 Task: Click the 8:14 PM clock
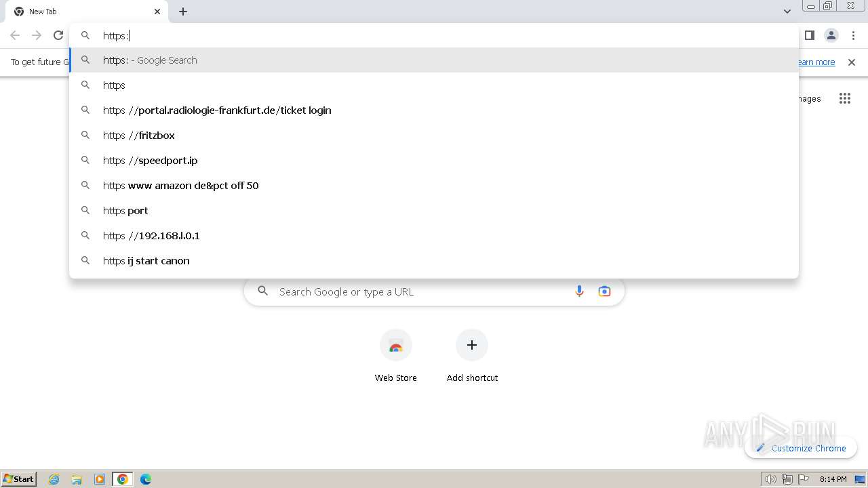tap(833, 479)
